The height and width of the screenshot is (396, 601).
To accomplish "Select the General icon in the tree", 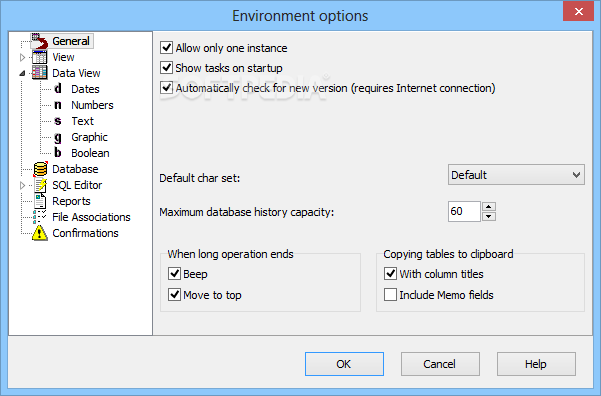I will (40, 41).
